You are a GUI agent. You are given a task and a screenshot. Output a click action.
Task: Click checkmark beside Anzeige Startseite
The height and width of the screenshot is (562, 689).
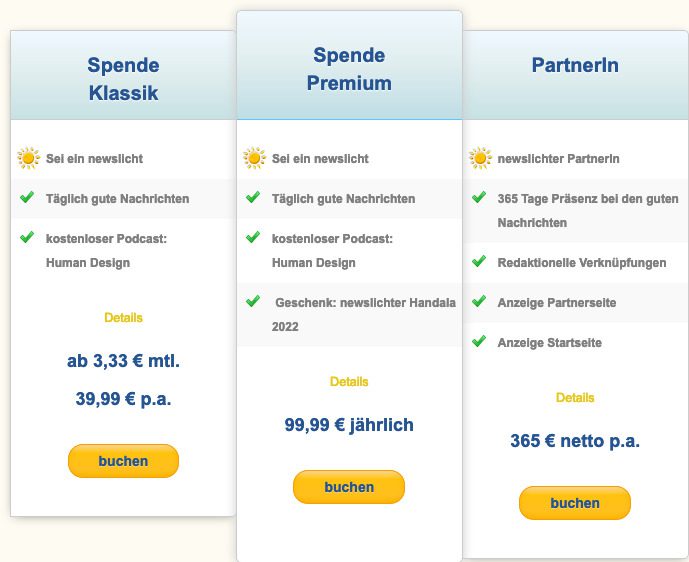(479, 341)
